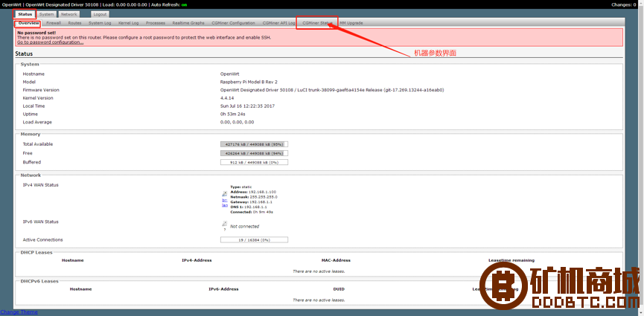
Task: Select the 'Raspberry Pi Model B Rev 2' text
Action: pos(249,82)
